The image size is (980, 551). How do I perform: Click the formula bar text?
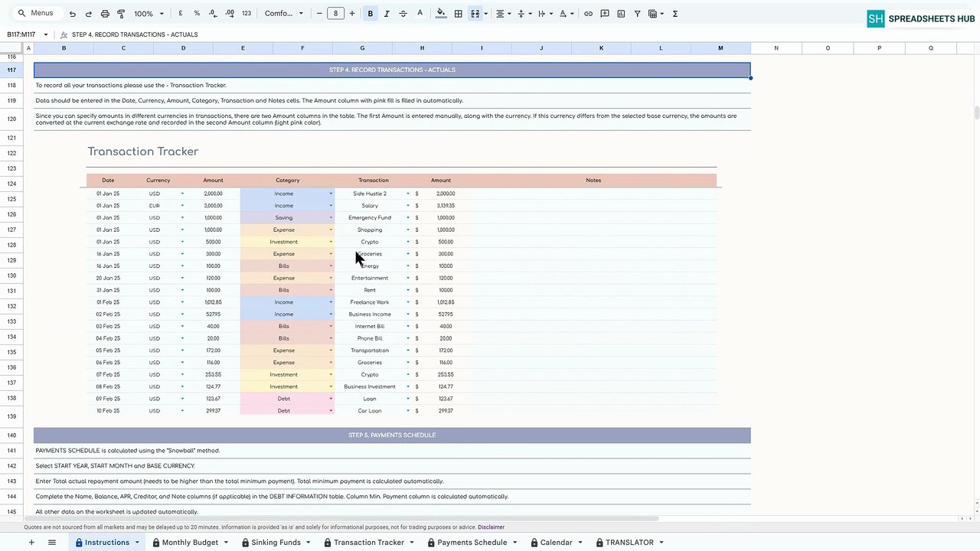[135, 34]
